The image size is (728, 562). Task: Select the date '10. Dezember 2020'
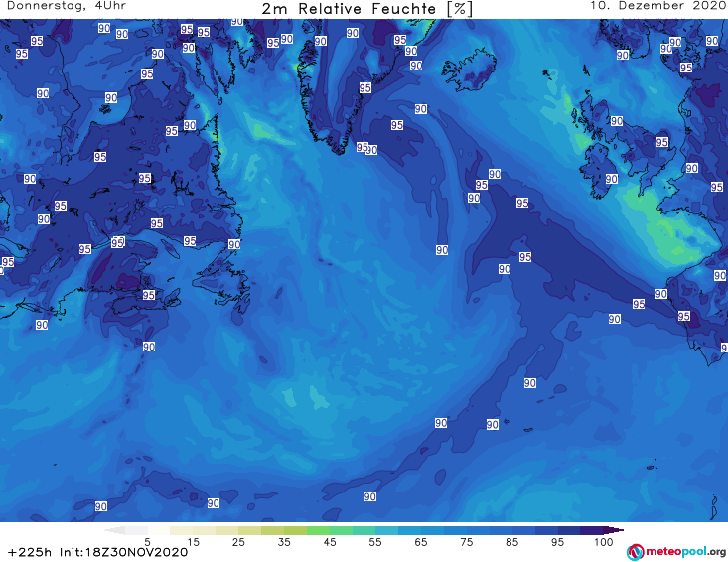(x=657, y=6)
